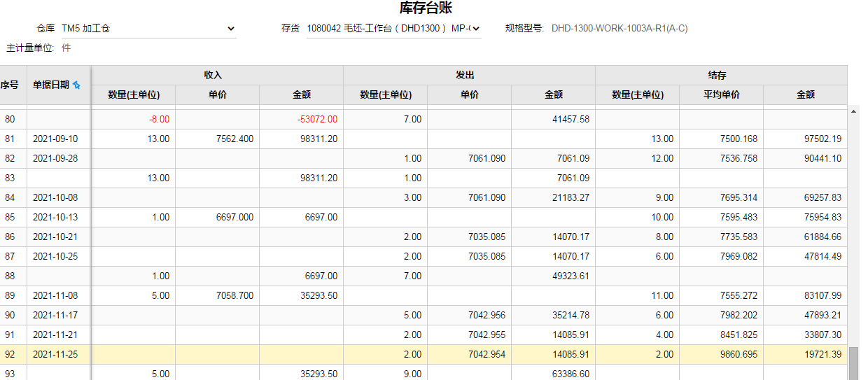
Task: Click the 发出 column group header
Action: pos(469,75)
